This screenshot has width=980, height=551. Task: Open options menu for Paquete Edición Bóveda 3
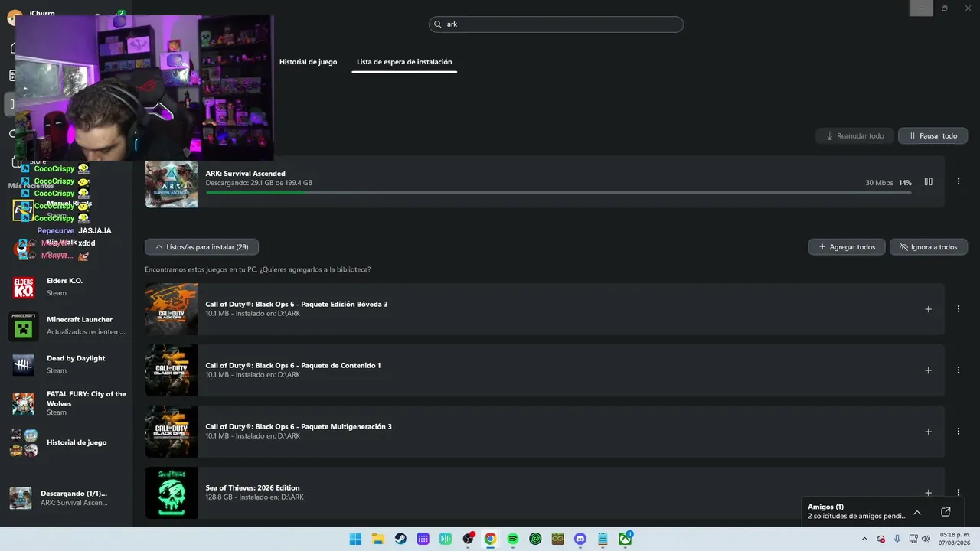[x=959, y=309]
